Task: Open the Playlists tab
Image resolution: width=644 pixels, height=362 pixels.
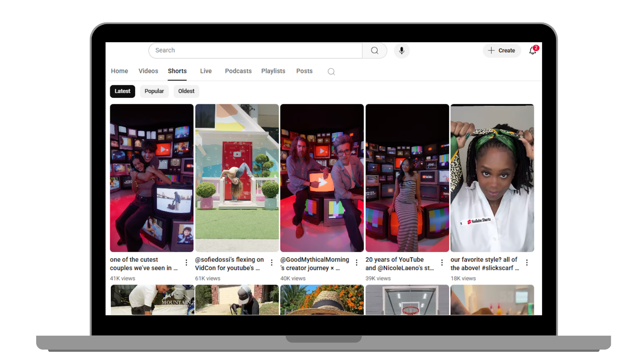Action: (273, 71)
